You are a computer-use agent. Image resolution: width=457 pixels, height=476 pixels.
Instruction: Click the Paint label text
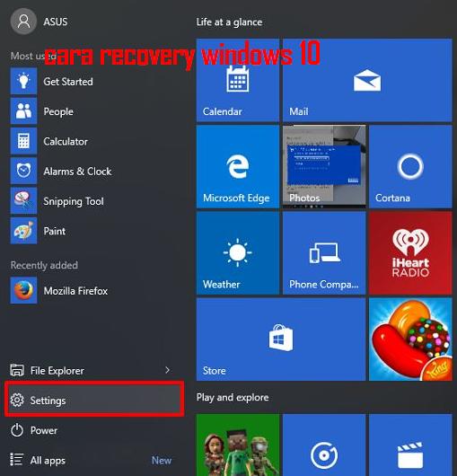coord(54,231)
